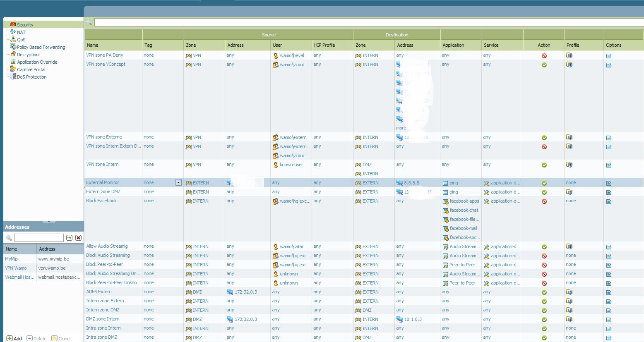644x342 pixels.
Task: Open the Block Facebook rule
Action: [x=101, y=201]
